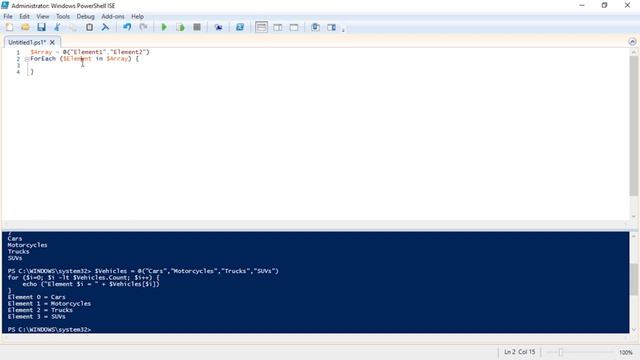Close the Untitled1.ps1 tab
This screenshot has width=640, height=360.
tap(52, 42)
